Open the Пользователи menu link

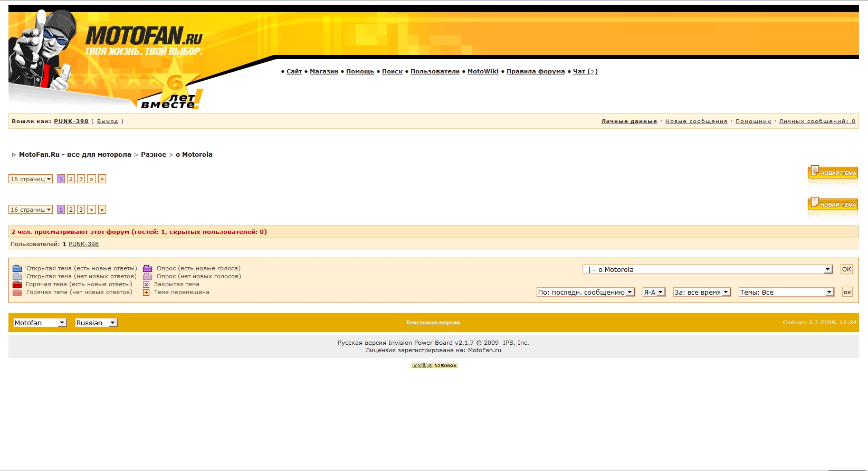[x=435, y=71]
